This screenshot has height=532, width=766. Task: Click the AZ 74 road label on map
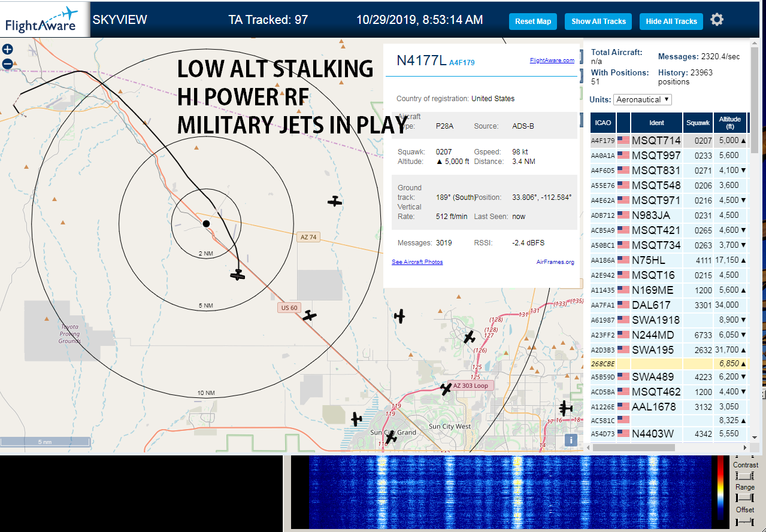(x=308, y=237)
